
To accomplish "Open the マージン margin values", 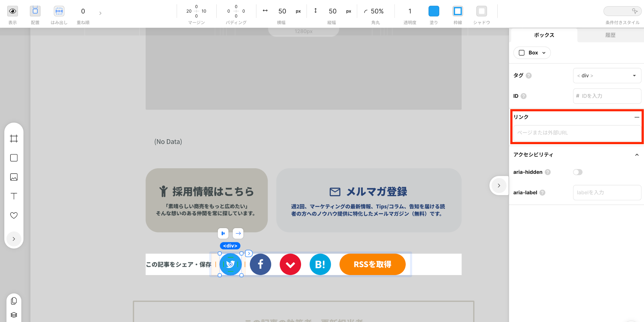I will (x=196, y=11).
